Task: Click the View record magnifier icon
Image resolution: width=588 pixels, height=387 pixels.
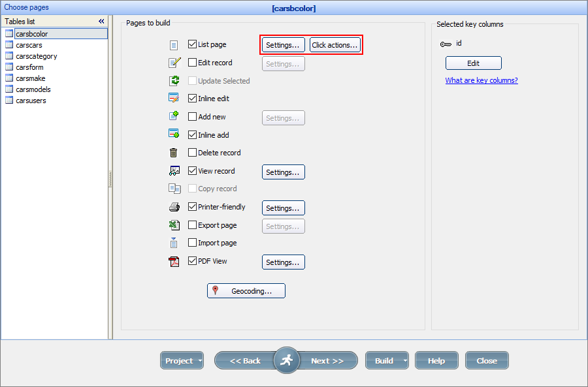Action: (174, 170)
